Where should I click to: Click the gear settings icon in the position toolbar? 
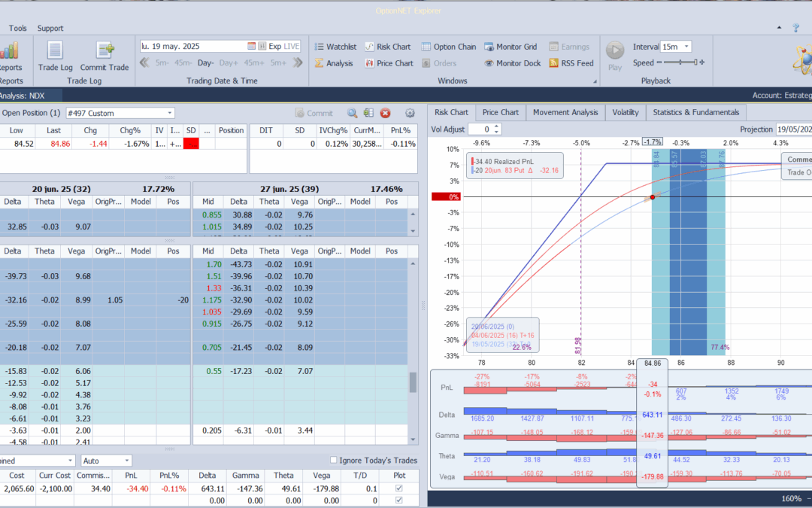(x=410, y=113)
